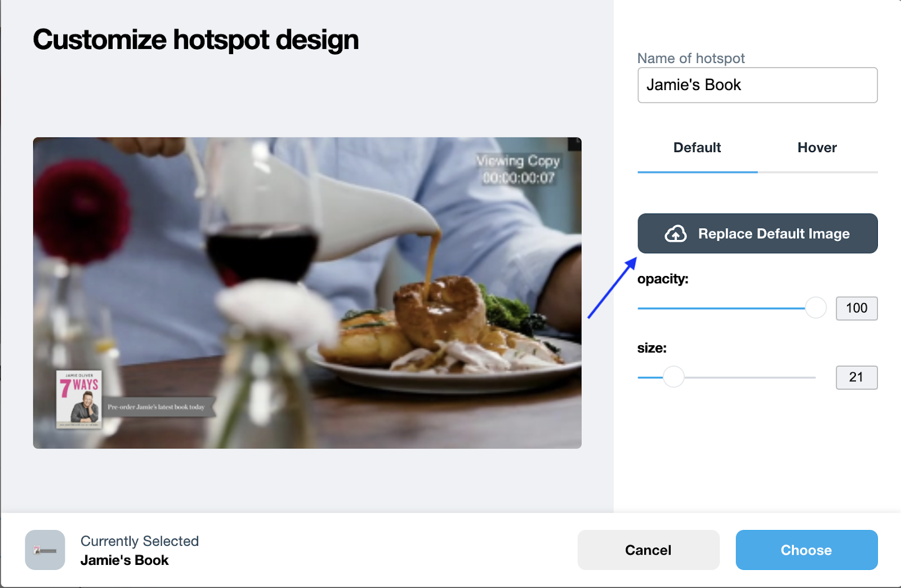Click the size slider handle
Image resolution: width=901 pixels, height=588 pixels.
673,377
